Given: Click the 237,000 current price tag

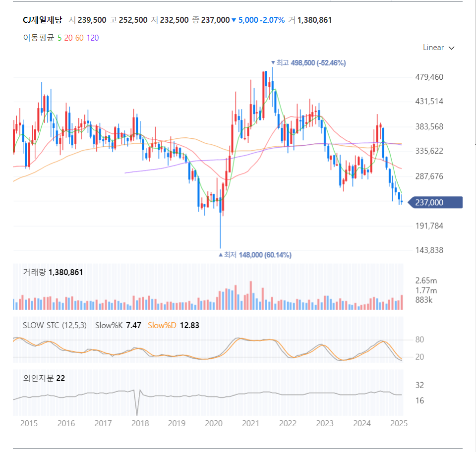Looking at the screenshot, I should pos(435,202).
